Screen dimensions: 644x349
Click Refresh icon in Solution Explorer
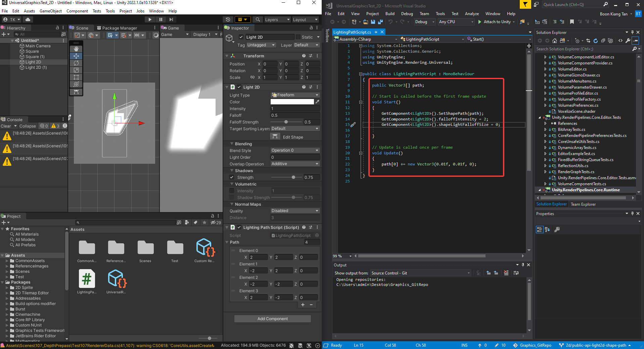(x=595, y=41)
